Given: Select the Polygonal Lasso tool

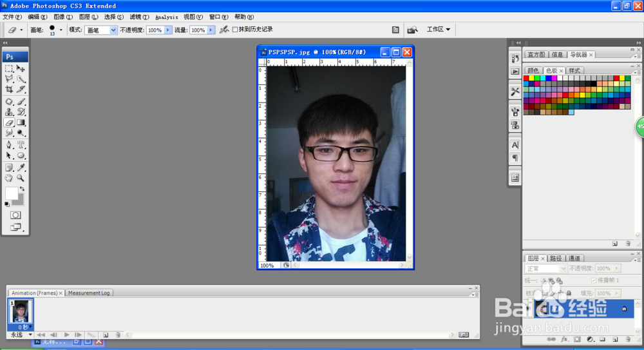Looking at the screenshot, I should click(9, 79).
